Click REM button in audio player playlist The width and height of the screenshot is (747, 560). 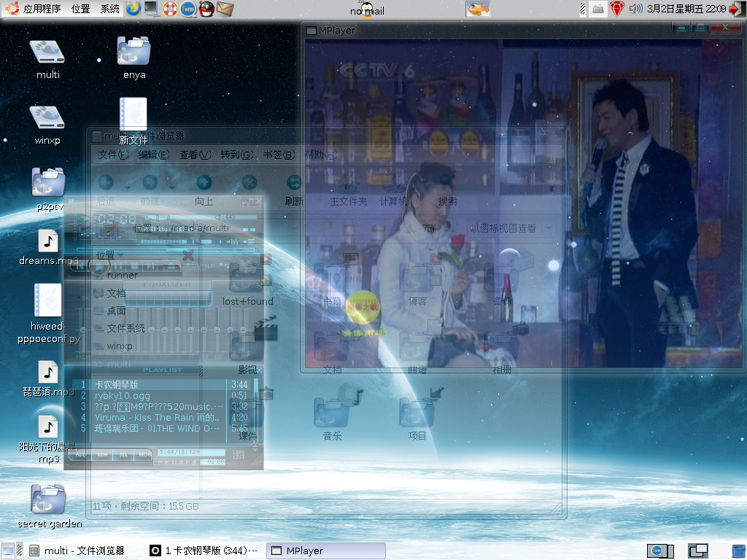(x=102, y=455)
